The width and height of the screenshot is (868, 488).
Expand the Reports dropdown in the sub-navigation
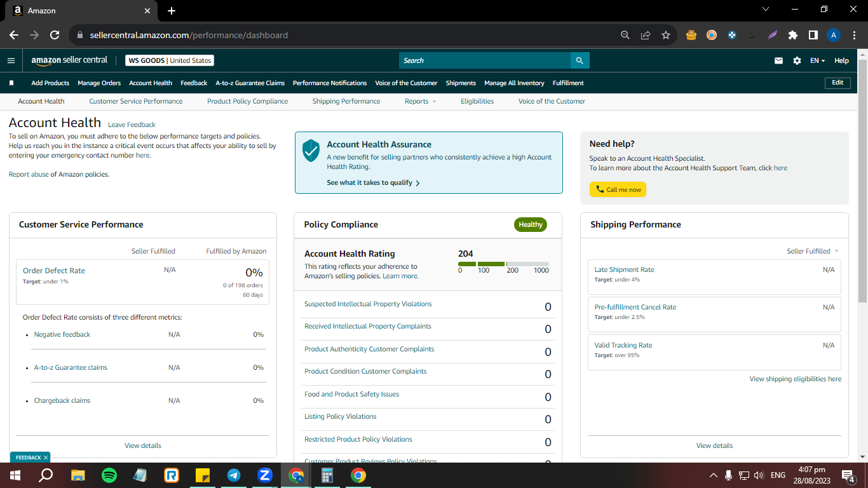point(421,101)
